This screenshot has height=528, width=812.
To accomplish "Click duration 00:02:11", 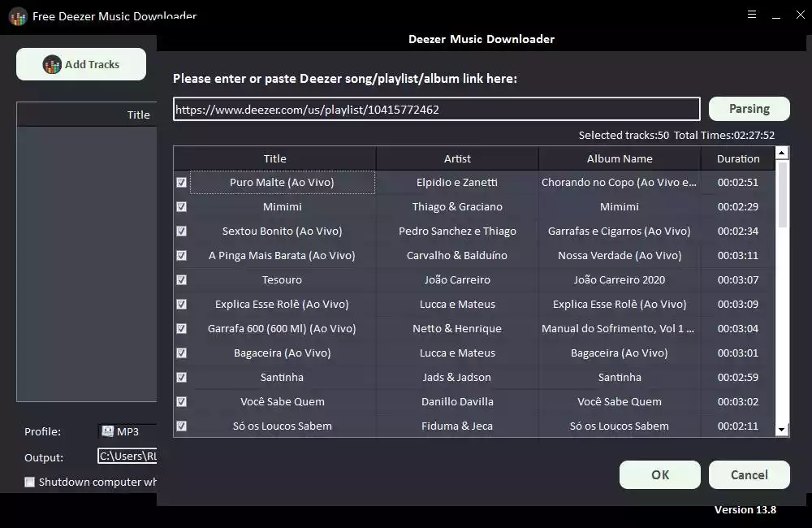I will click(x=738, y=426).
